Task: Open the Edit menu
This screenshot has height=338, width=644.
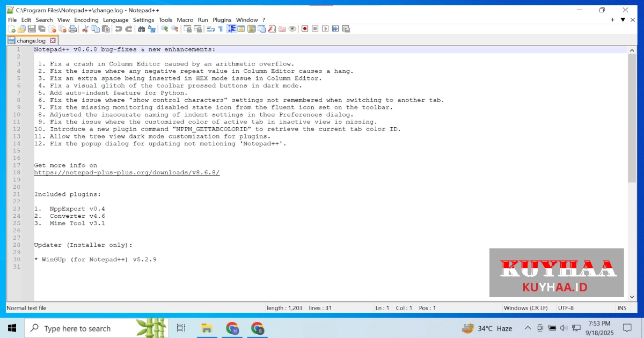Action: 26,20
